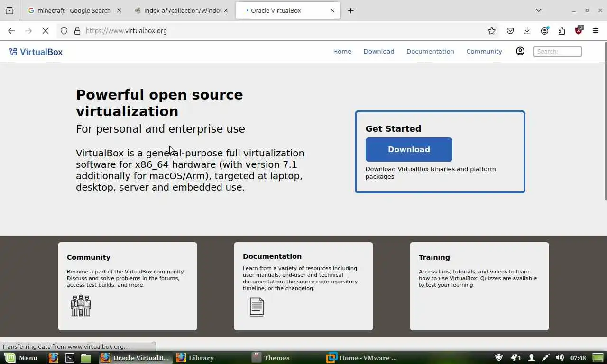Viewport: 607px width, 364px height.
Task: Close the Index of /collection tab
Action: (x=226, y=10)
